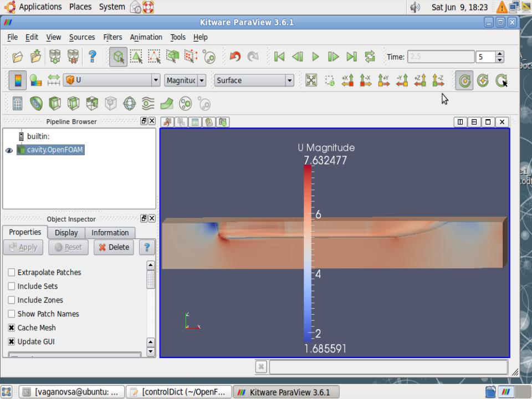Click the Reset button
The image size is (532, 399).
[68, 247]
